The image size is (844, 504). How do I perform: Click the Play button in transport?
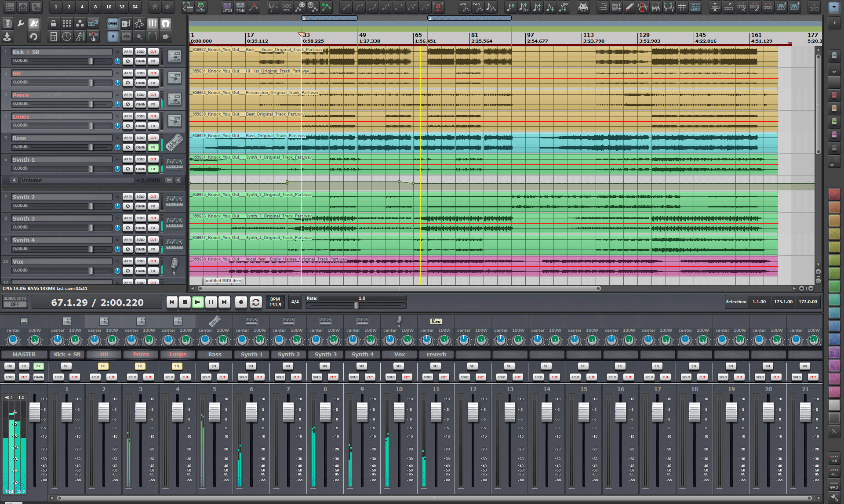coord(198,302)
